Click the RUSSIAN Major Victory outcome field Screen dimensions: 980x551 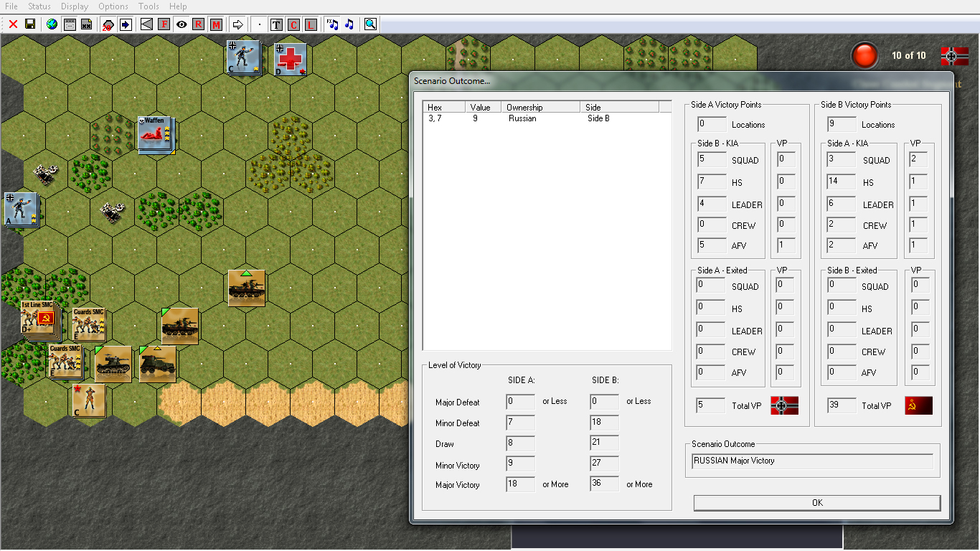[813, 461]
